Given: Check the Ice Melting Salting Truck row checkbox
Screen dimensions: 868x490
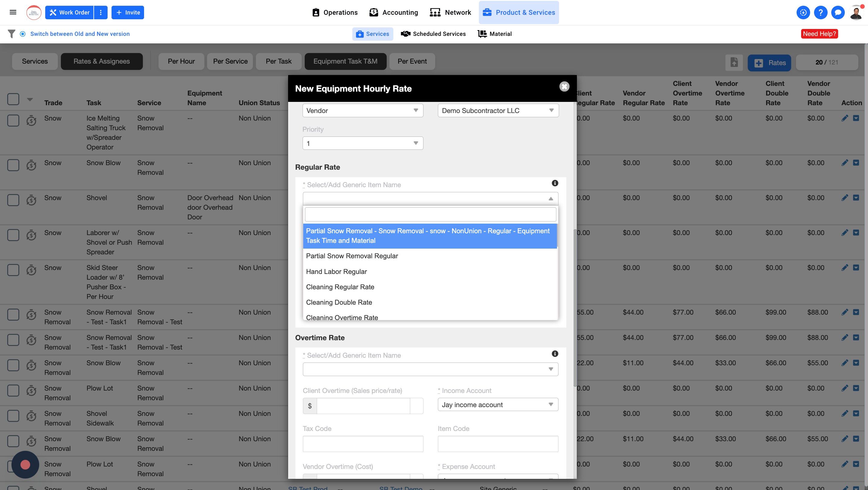Looking at the screenshot, I should pyautogui.click(x=13, y=120).
